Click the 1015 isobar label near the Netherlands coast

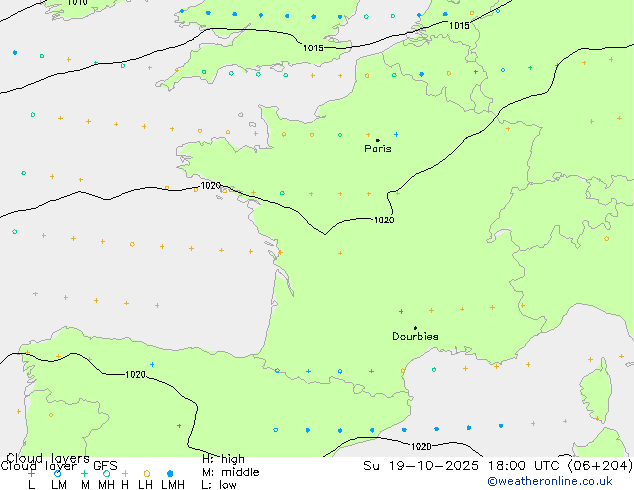459,25
